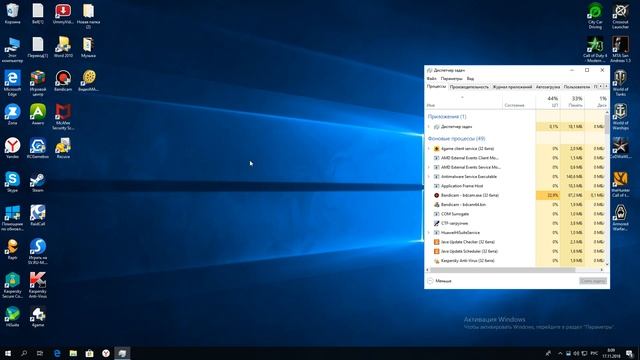Viewport: 640px width, 360px height.
Task: Launch Microsoft Edge from desktop icon
Action: point(12,83)
